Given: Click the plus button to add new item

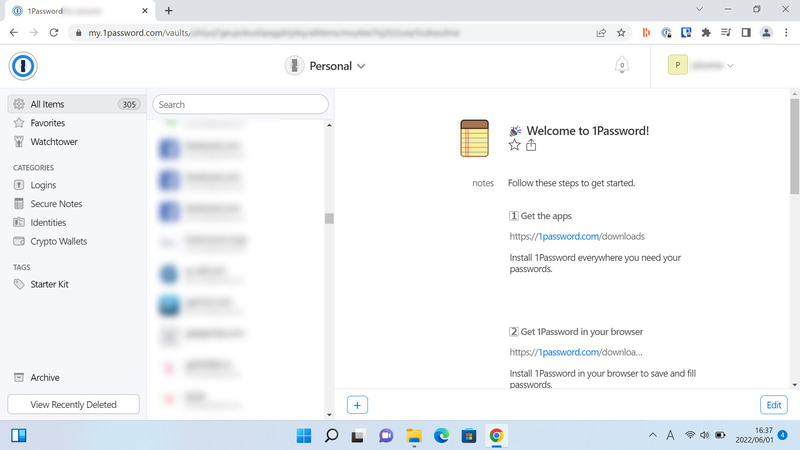Looking at the screenshot, I should [x=357, y=405].
